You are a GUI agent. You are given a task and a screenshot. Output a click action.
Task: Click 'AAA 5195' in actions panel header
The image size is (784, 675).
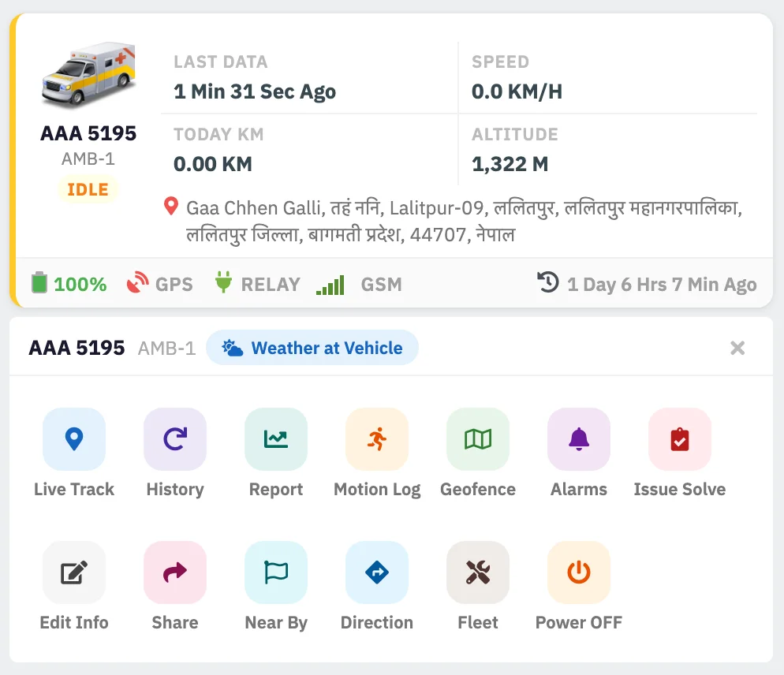click(77, 348)
